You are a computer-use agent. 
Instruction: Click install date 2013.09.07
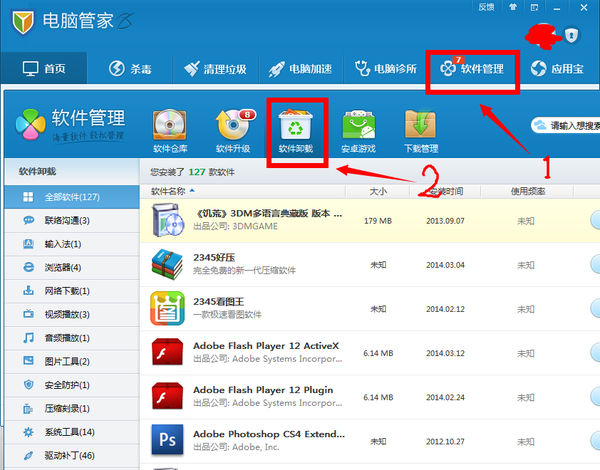point(445,221)
